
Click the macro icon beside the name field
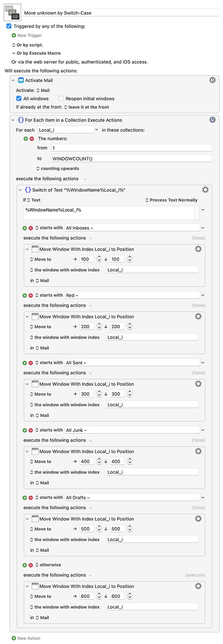[13, 12]
